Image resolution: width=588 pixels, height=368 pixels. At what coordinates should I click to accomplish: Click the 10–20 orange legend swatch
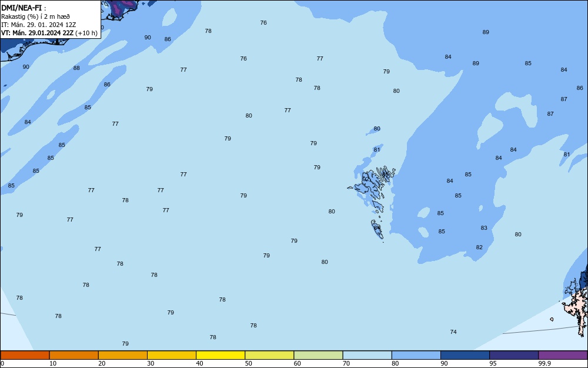74,355
